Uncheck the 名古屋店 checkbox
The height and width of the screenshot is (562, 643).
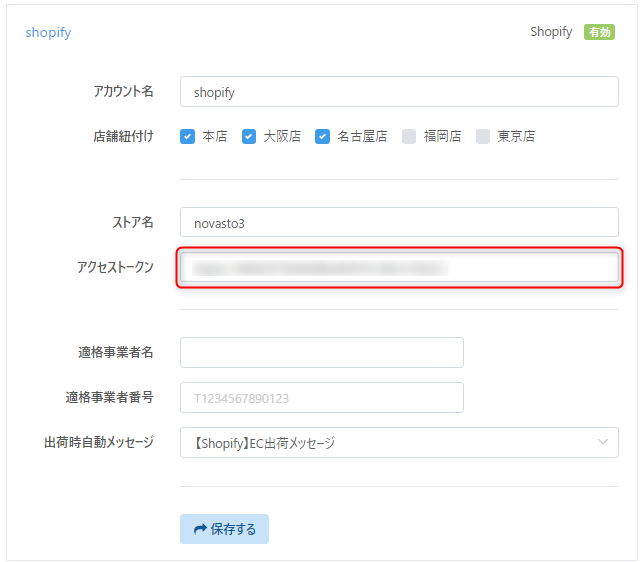coord(322,136)
